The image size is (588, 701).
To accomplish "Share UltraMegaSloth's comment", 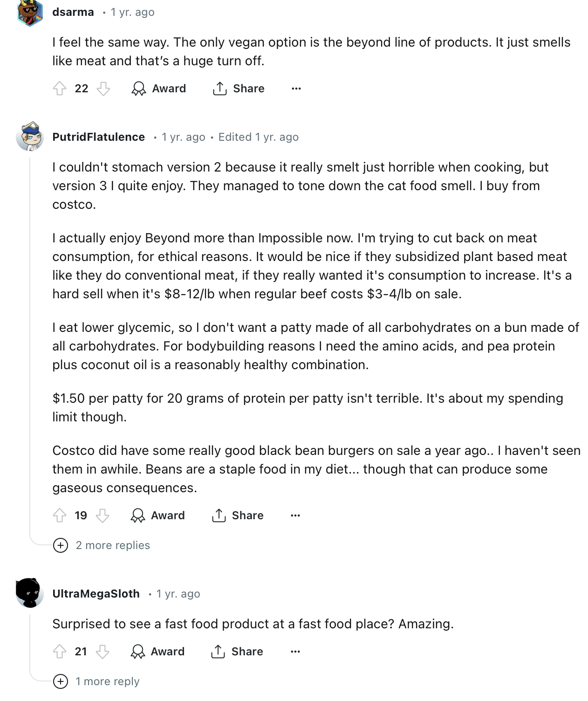I will click(x=237, y=652).
